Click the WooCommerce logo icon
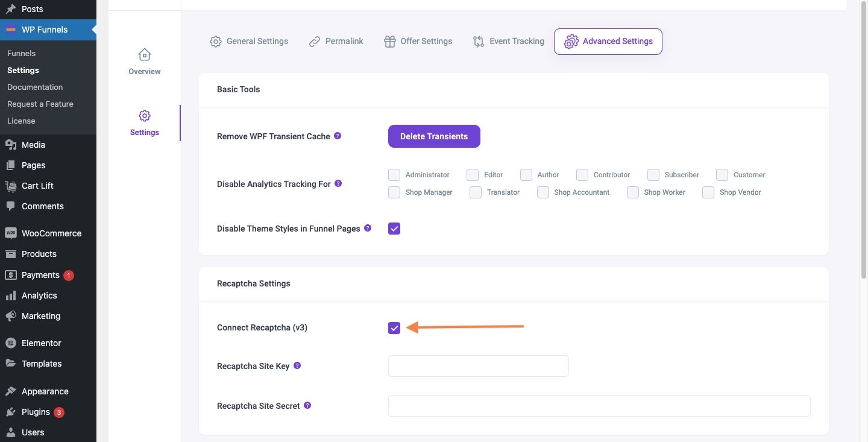Viewport: 868px width, 442px height. tap(11, 233)
